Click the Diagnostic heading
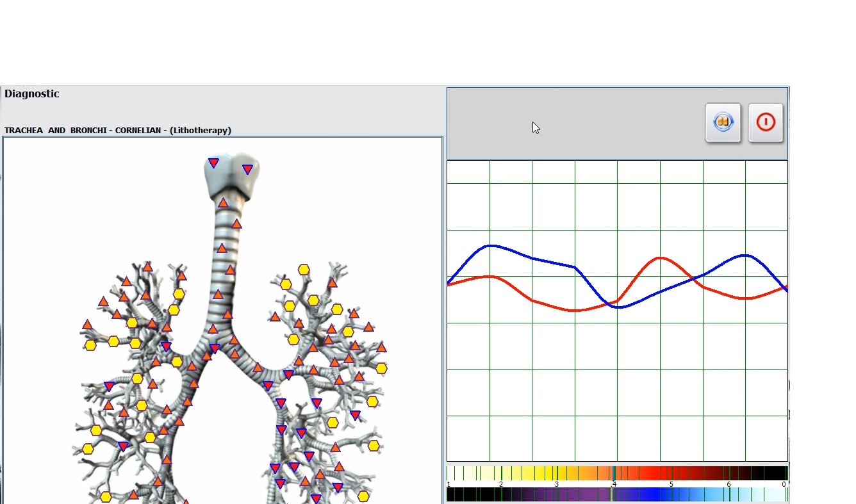Image resolution: width=856 pixels, height=504 pixels. click(32, 94)
